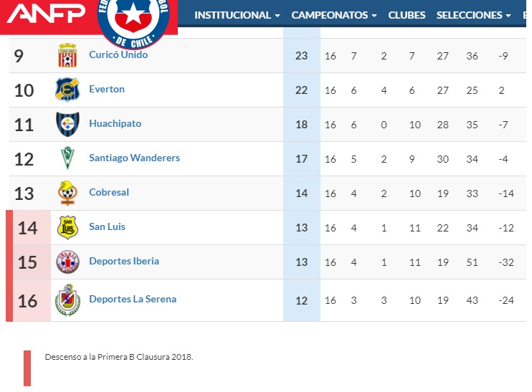Open the Deportes La Serena team link
532x392 pixels.
(x=133, y=299)
